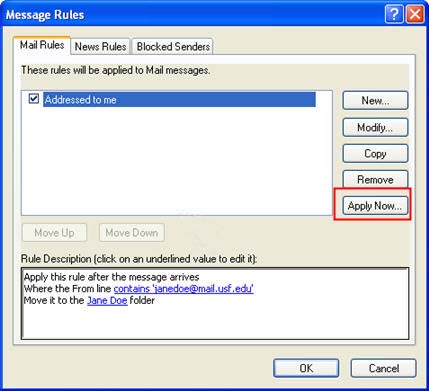The image size is (429, 391).
Task: Create a new rule with New button
Action: [375, 100]
